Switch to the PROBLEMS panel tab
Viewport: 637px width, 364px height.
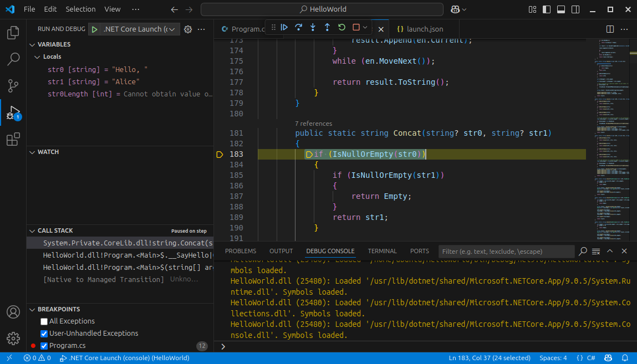(x=241, y=251)
